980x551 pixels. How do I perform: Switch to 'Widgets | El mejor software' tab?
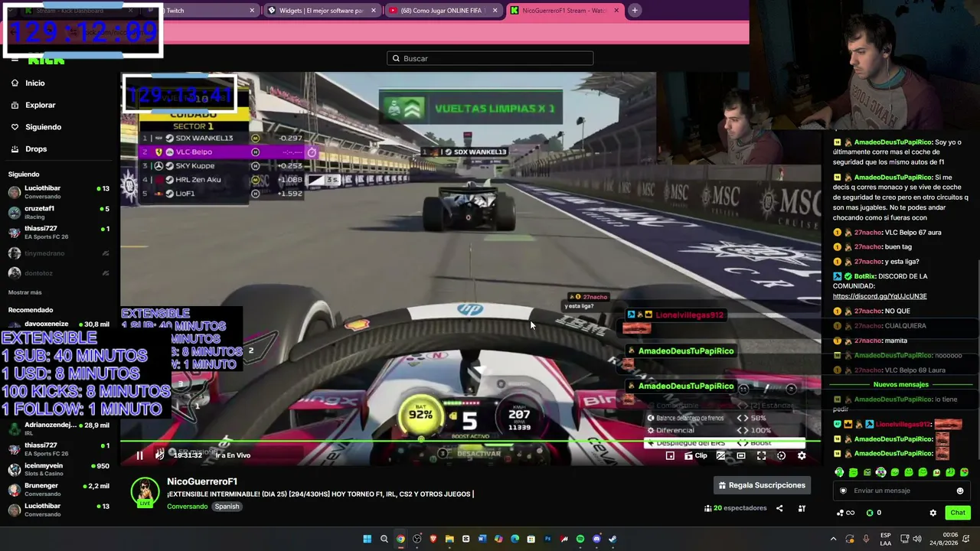322,11
